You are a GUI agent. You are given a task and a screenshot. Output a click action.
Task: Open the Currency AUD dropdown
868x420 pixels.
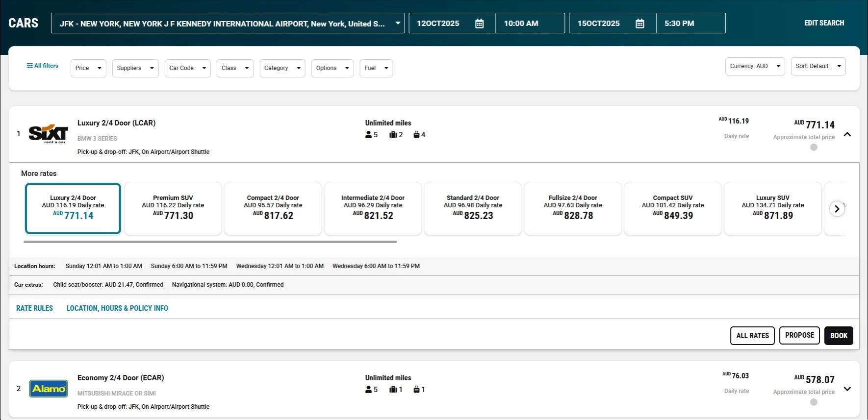(x=755, y=66)
